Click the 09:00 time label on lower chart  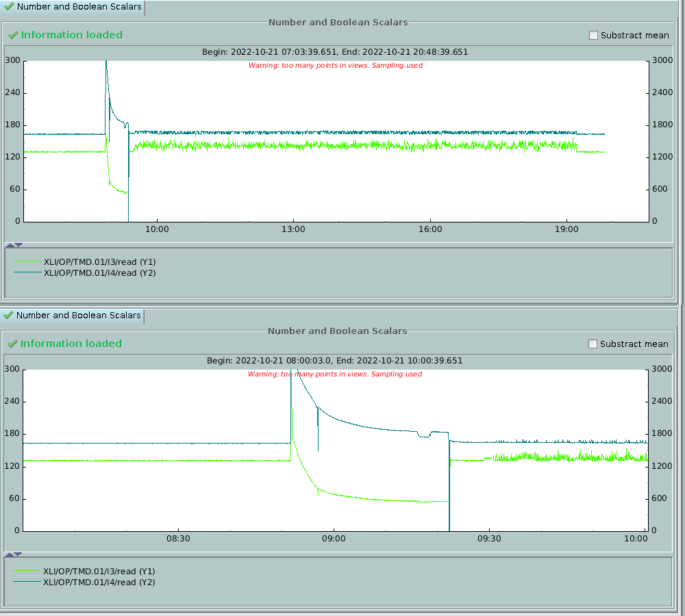point(334,538)
